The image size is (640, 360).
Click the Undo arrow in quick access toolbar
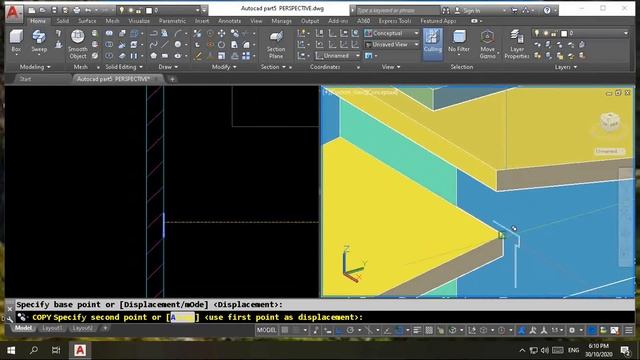88,10
